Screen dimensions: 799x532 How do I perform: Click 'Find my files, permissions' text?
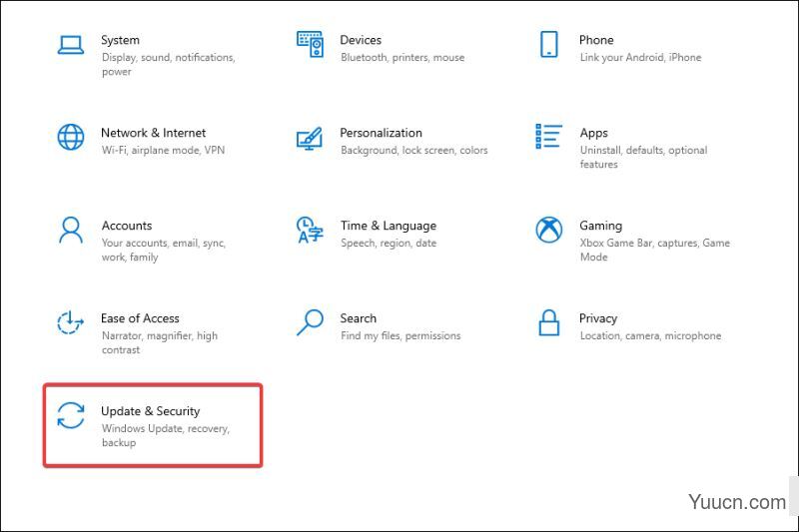click(x=400, y=336)
